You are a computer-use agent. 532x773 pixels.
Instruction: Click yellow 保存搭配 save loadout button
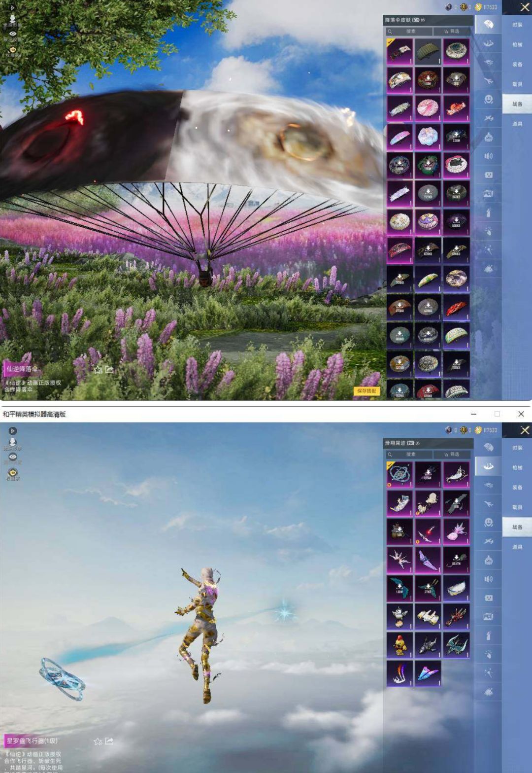(x=366, y=390)
